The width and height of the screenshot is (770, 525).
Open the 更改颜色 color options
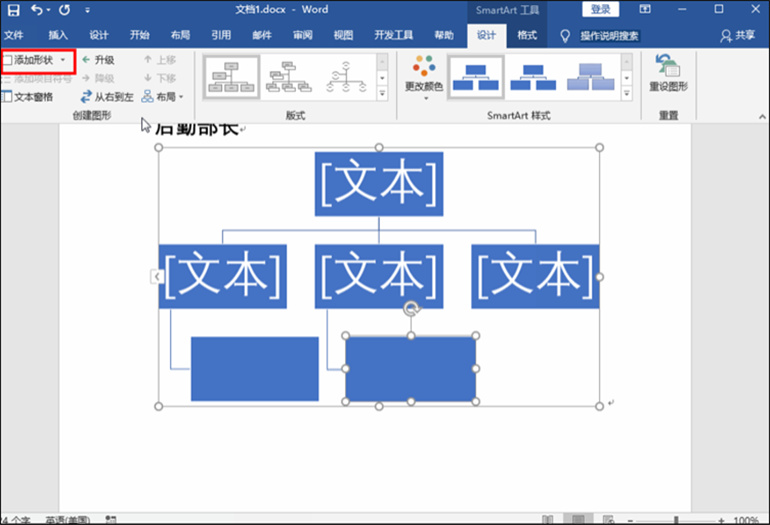[x=424, y=78]
